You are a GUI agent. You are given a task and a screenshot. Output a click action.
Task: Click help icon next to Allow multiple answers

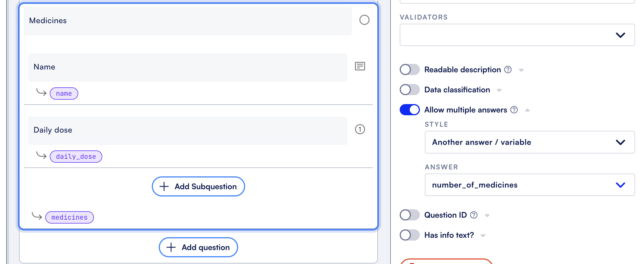click(x=514, y=110)
